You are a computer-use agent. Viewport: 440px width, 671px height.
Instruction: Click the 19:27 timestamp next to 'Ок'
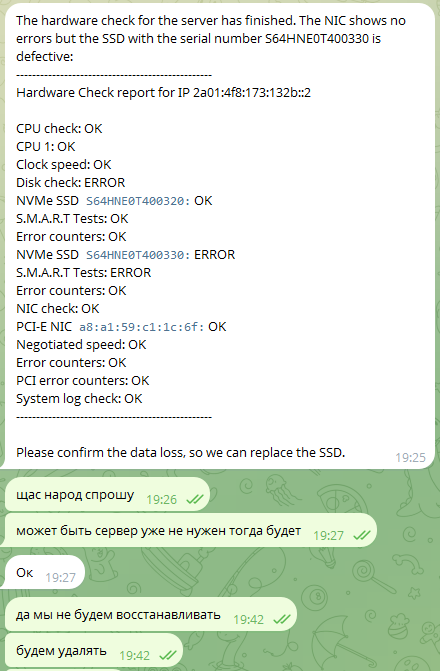60,578
